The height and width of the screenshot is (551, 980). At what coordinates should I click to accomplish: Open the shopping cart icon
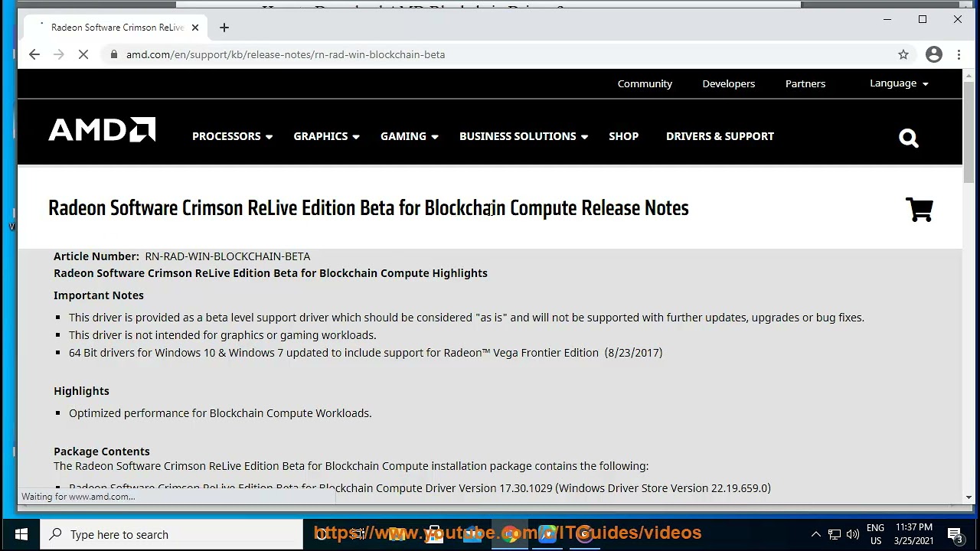[920, 210]
